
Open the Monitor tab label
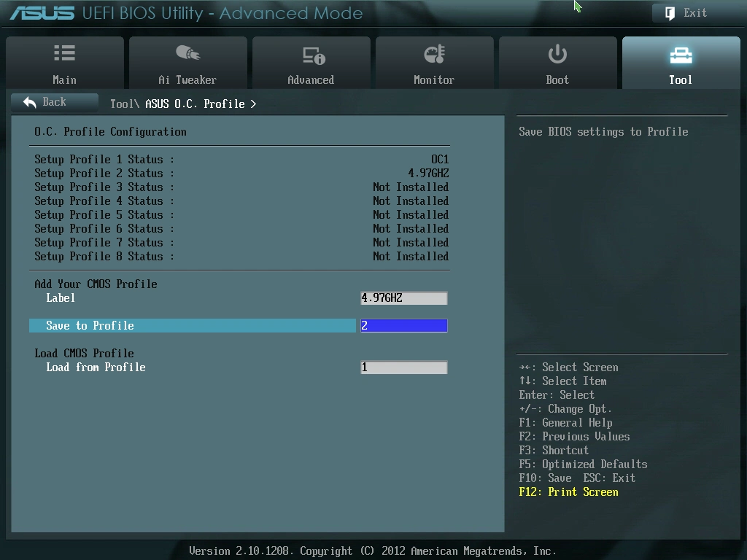click(434, 80)
